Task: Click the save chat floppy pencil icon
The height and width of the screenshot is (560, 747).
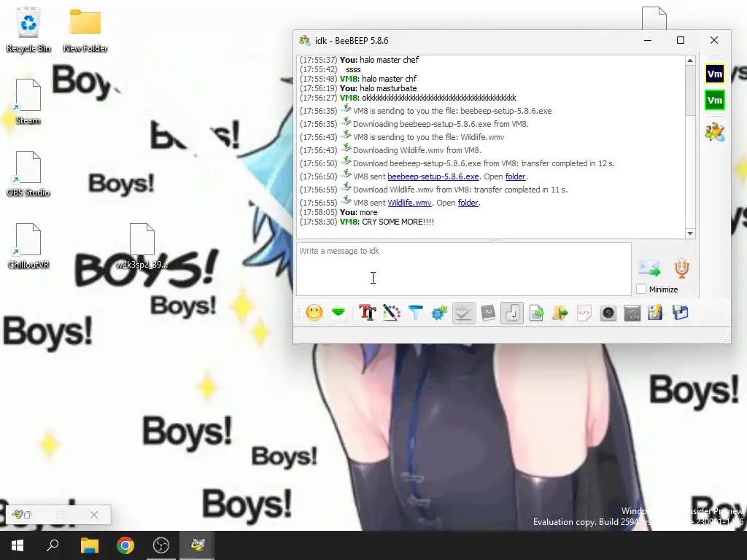Action: point(655,313)
